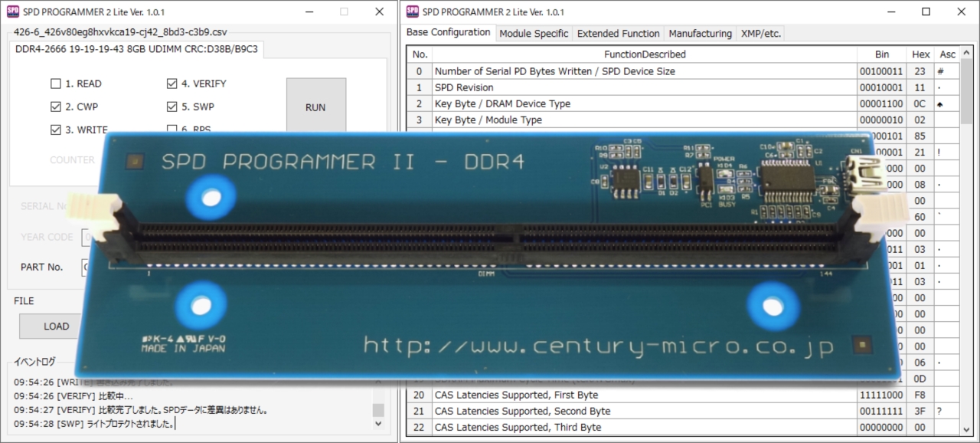
Task: Click the Asc column header
Action: click(x=947, y=54)
